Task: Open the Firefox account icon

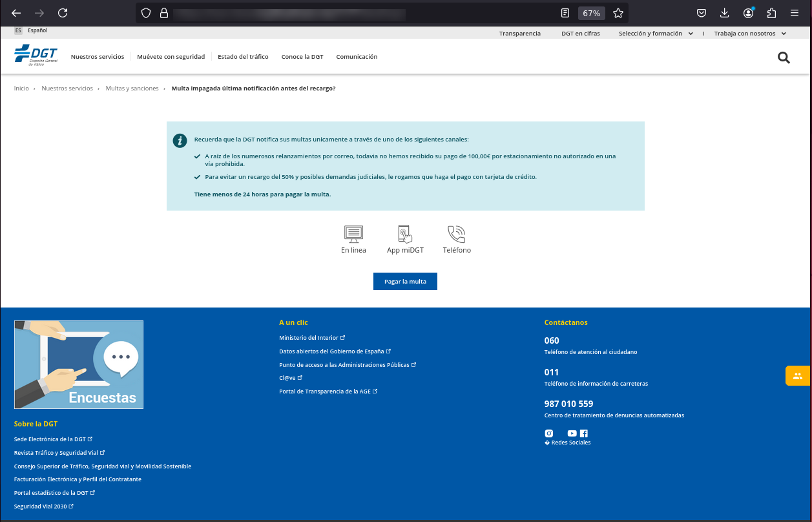Action: click(x=748, y=12)
